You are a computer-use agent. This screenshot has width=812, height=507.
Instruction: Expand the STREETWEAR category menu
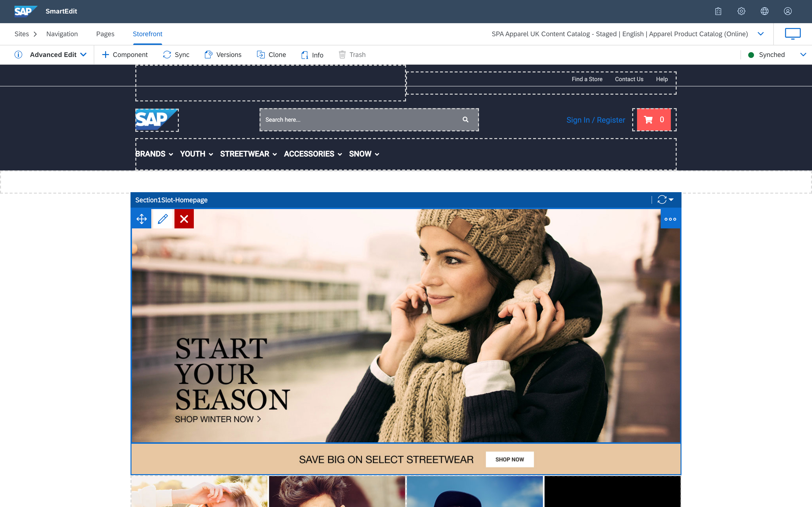(248, 154)
